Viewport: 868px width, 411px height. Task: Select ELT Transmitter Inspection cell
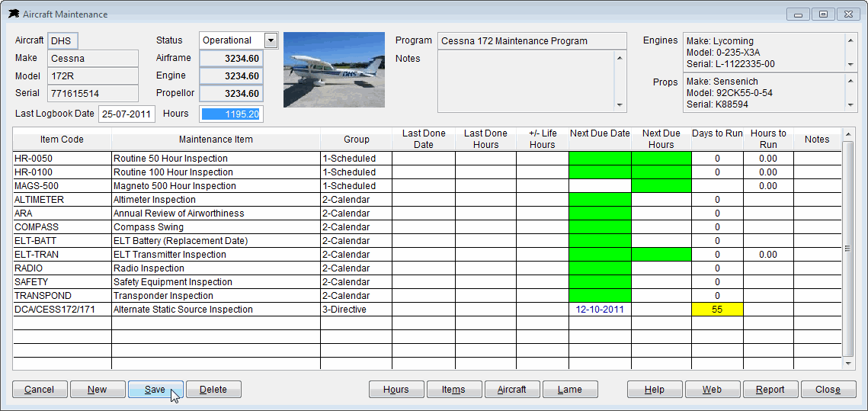(x=216, y=255)
